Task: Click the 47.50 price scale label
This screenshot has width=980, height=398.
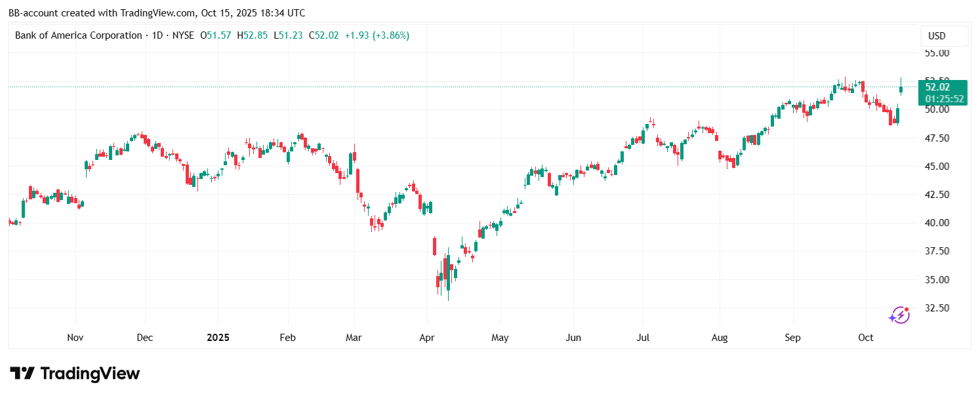Action: pos(937,138)
